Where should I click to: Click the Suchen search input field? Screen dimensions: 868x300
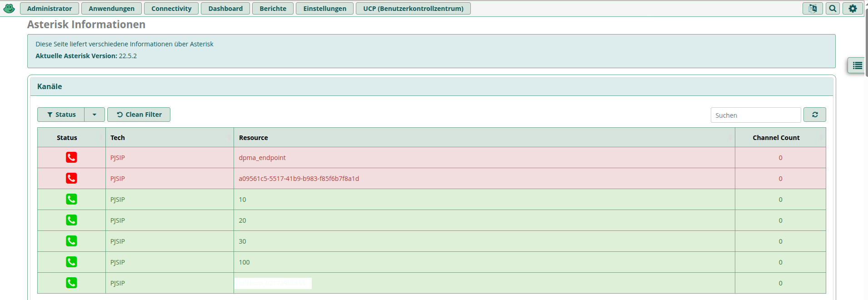point(755,115)
